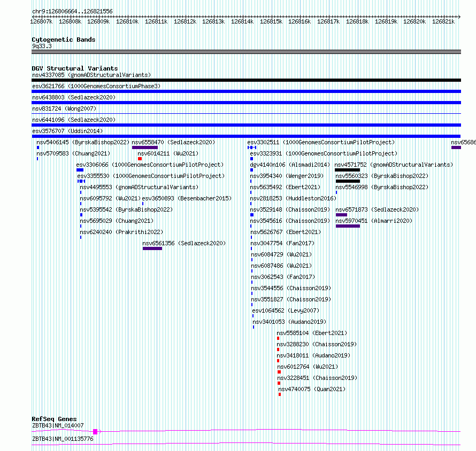Select nsv6087486 (Wu2021) label

pyautogui.click(x=281, y=266)
